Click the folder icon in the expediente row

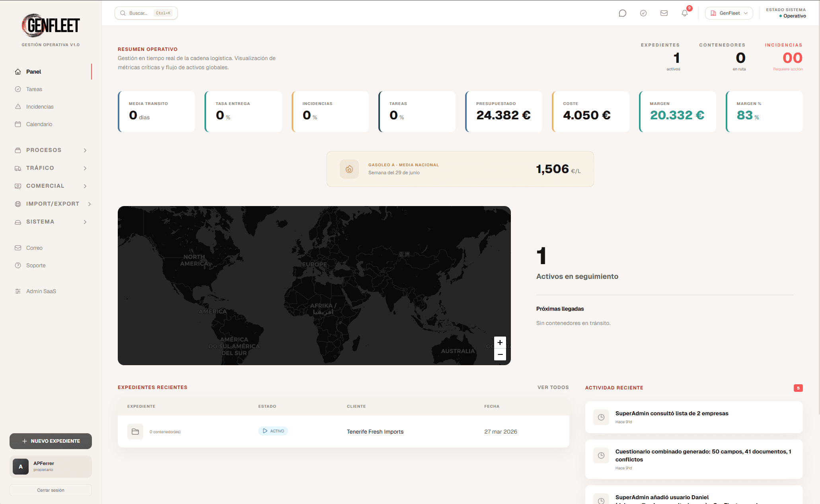click(135, 432)
